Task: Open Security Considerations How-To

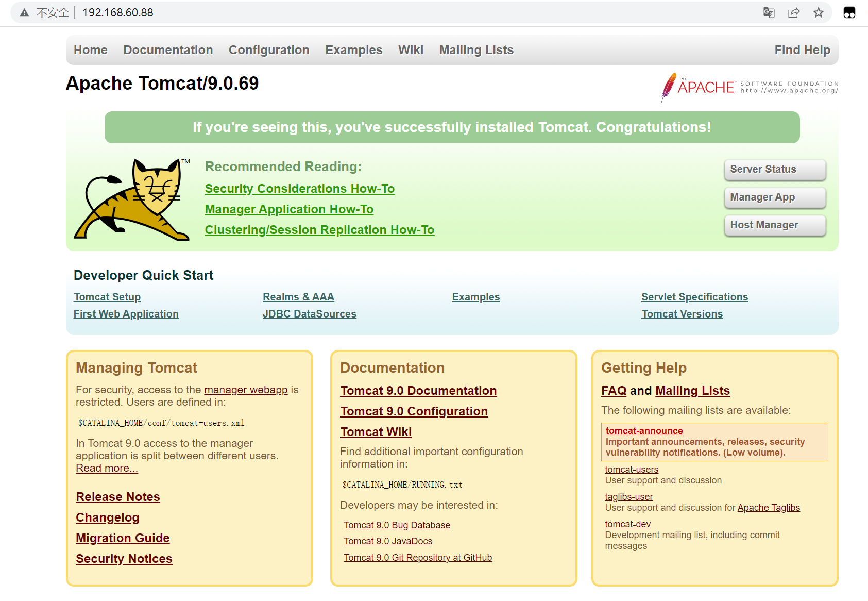Action: pos(300,189)
